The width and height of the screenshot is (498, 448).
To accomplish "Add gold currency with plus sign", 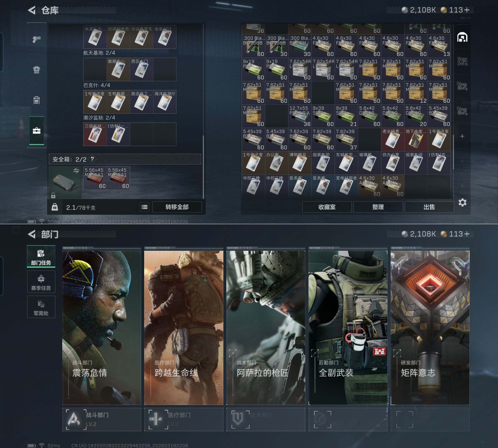I will click(x=467, y=10).
